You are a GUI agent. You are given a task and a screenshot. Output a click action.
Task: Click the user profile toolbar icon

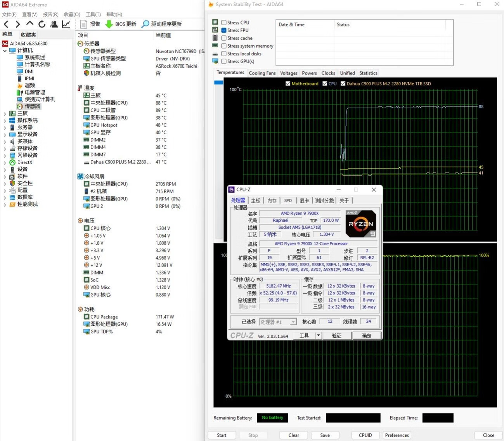coord(54,24)
